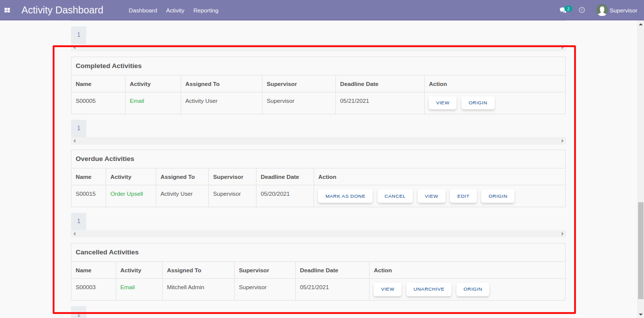Click the Activity Dashboard app title

[63, 10]
